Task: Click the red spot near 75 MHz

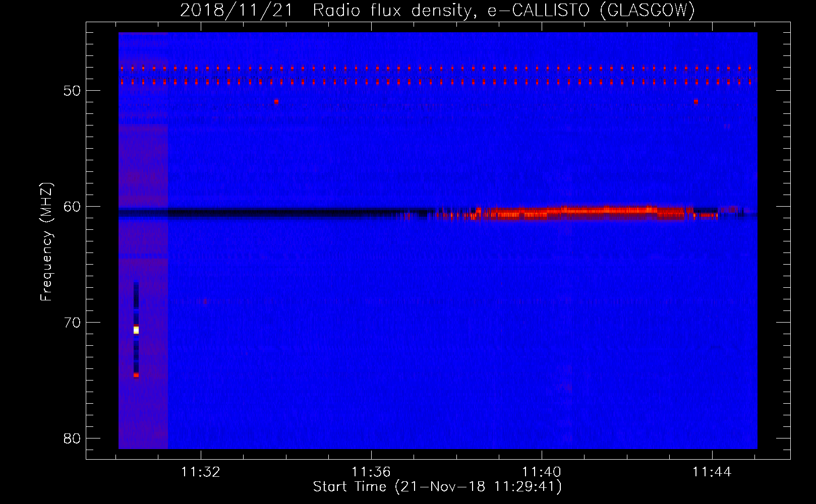Action: click(136, 375)
